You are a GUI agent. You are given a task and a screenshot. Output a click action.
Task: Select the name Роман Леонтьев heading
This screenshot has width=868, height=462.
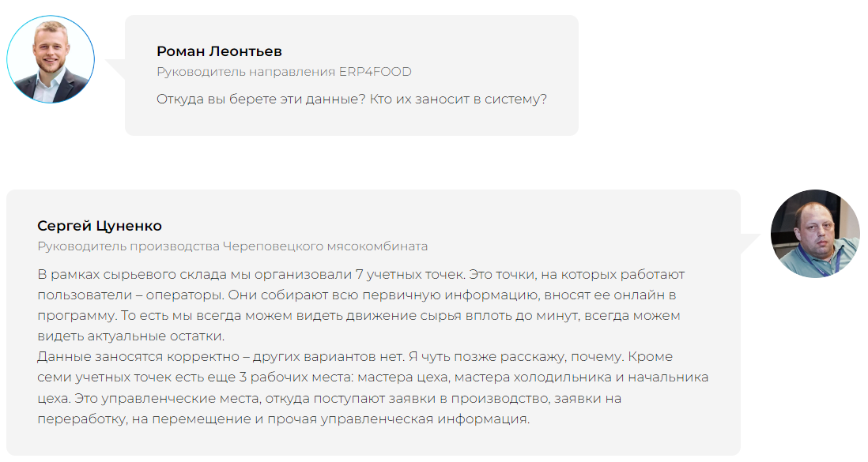(x=219, y=51)
